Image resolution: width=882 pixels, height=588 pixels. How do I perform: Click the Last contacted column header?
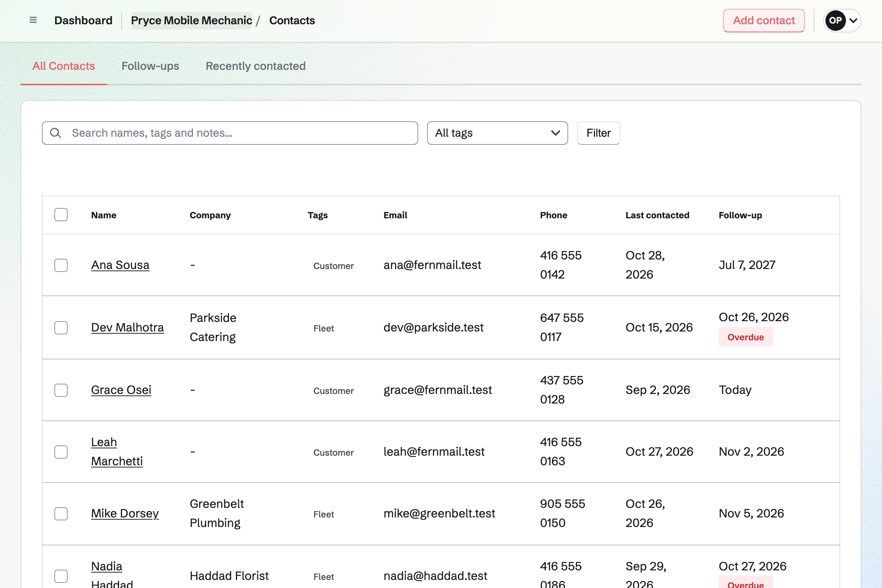coord(657,215)
